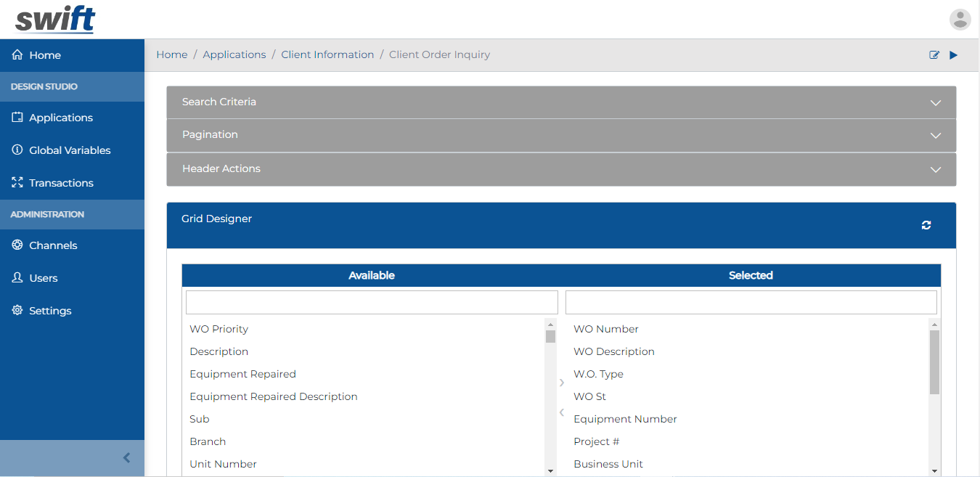This screenshot has width=980, height=477.
Task: Navigate to Channels in sidebar
Action: pyautogui.click(x=53, y=245)
